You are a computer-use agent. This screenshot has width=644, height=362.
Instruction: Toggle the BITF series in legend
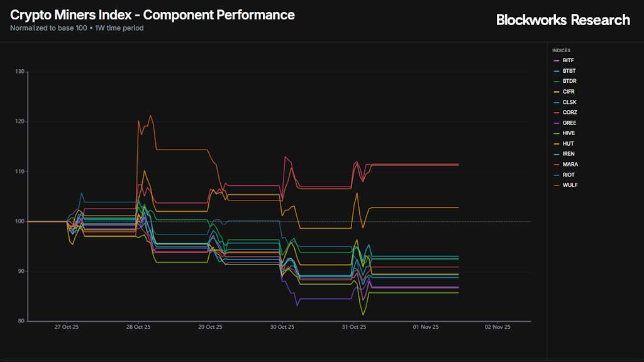click(x=569, y=60)
